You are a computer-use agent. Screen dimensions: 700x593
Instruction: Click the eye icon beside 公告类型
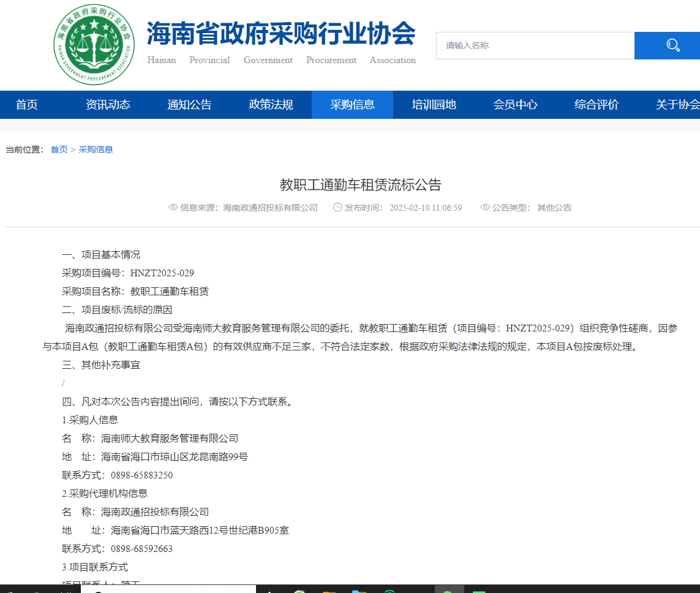pyautogui.click(x=485, y=208)
